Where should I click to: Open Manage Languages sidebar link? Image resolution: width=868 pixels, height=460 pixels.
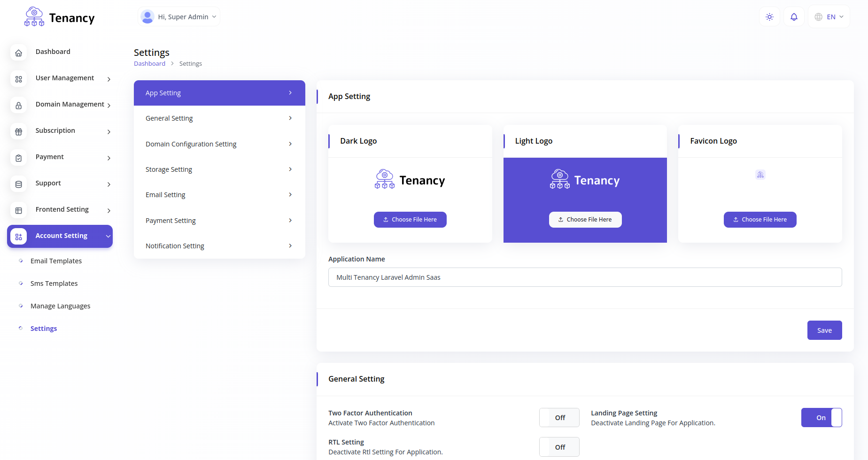[60, 306]
